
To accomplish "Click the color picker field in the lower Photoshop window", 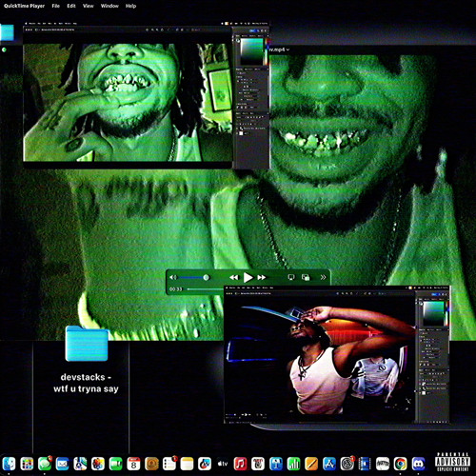I will click(433, 313).
